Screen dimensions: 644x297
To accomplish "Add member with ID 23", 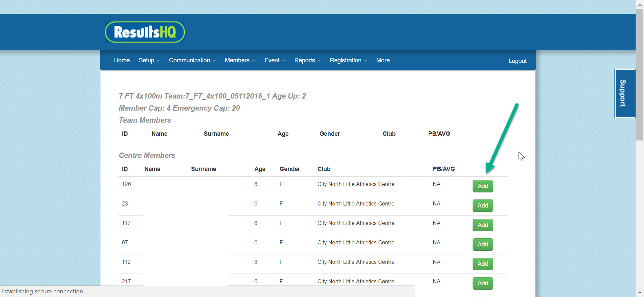I will [x=483, y=205].
